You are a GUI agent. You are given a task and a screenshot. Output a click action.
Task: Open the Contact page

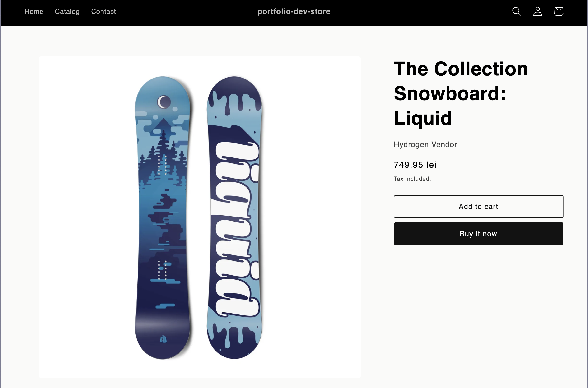(103, 11)
